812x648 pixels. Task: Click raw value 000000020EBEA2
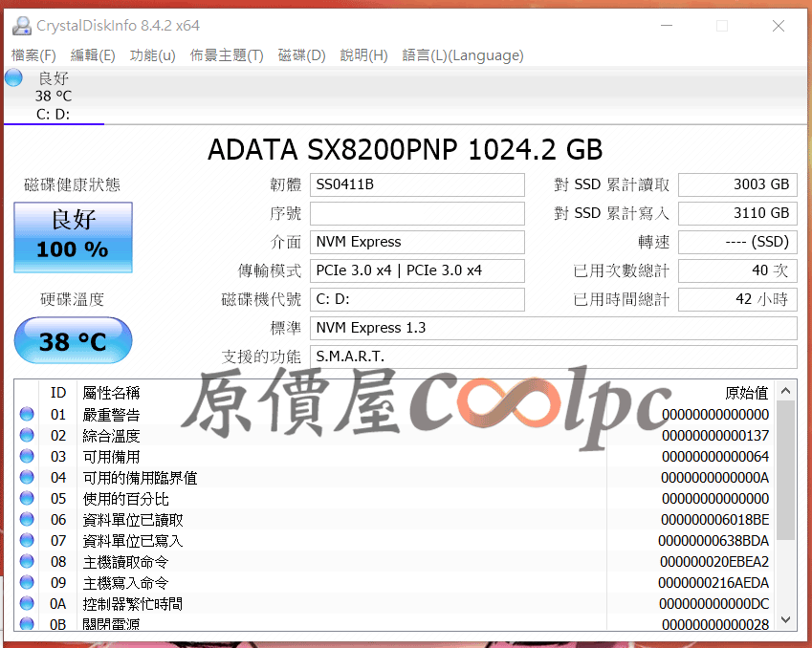pos(714,561)
